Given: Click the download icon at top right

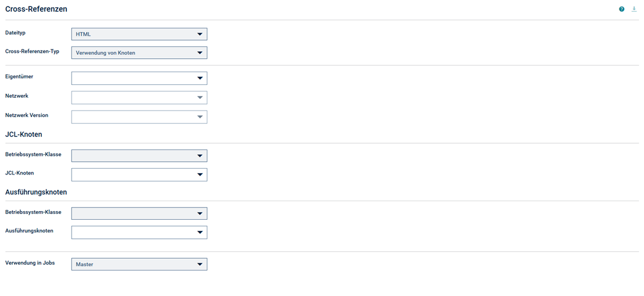Looking at the screenshot, I should (634, 9).
